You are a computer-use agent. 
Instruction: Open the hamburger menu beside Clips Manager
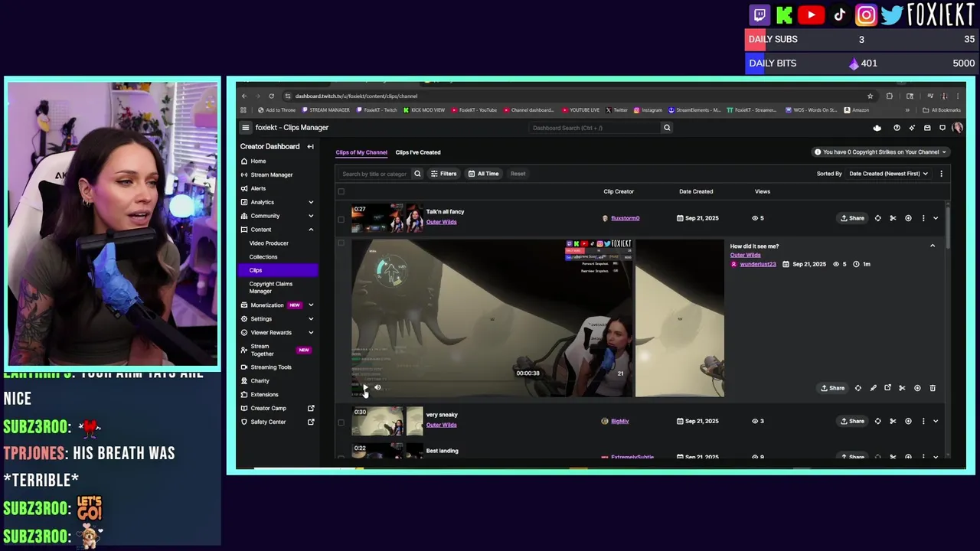point(245,128)
